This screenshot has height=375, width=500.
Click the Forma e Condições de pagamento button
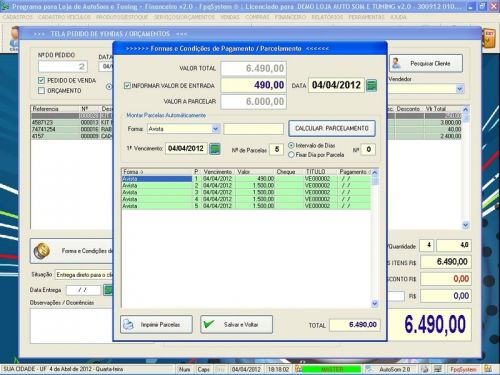click(72, 251)
